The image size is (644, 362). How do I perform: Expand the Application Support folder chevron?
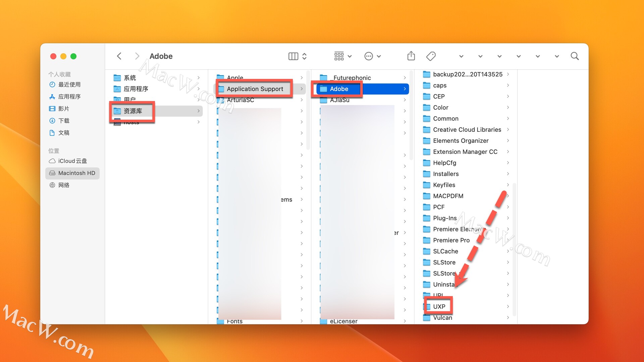pos(302,89)
